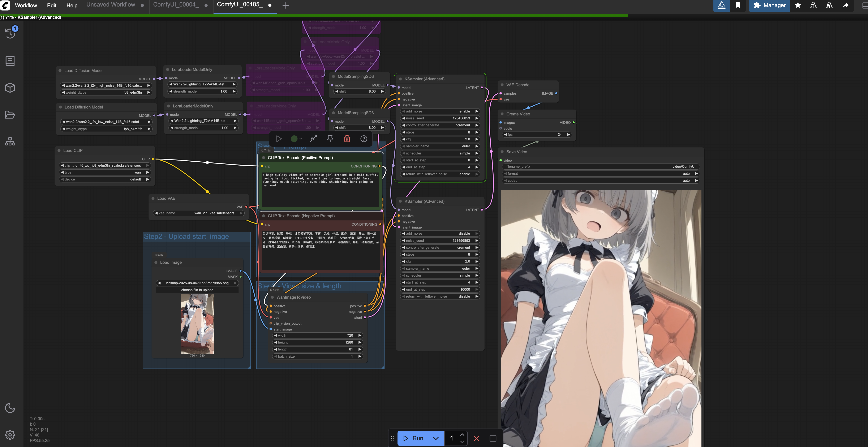Toggle dark theme with the moon icon
The image size is (868, 447).
[x=10, y=408]
